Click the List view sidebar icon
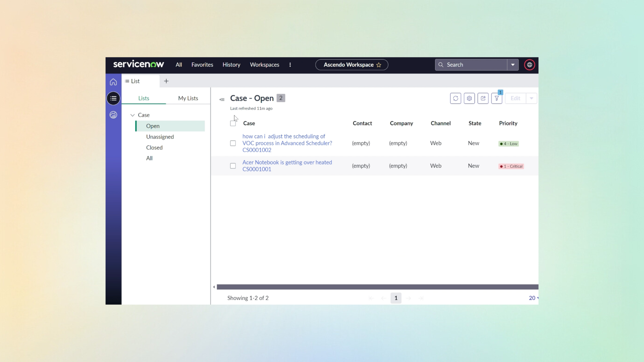Image resolution: width=644 pixels, height=362 pixels. pyautogui.click(x=113, y=98)
